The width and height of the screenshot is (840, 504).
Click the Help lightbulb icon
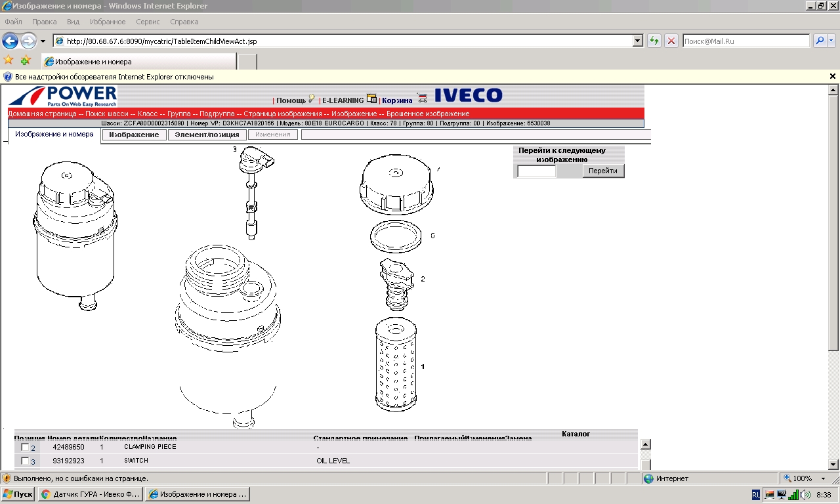pos(312,98)
